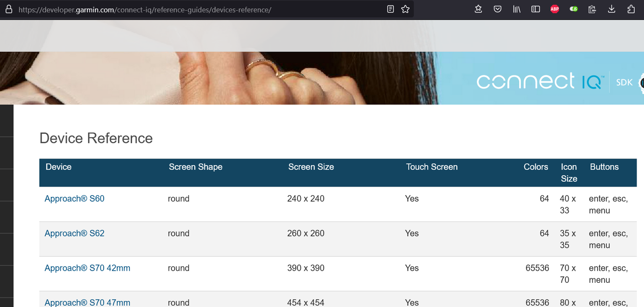Click the 70 x 70 icon size cell
This screenshot has width=644, height=307.
568,274
